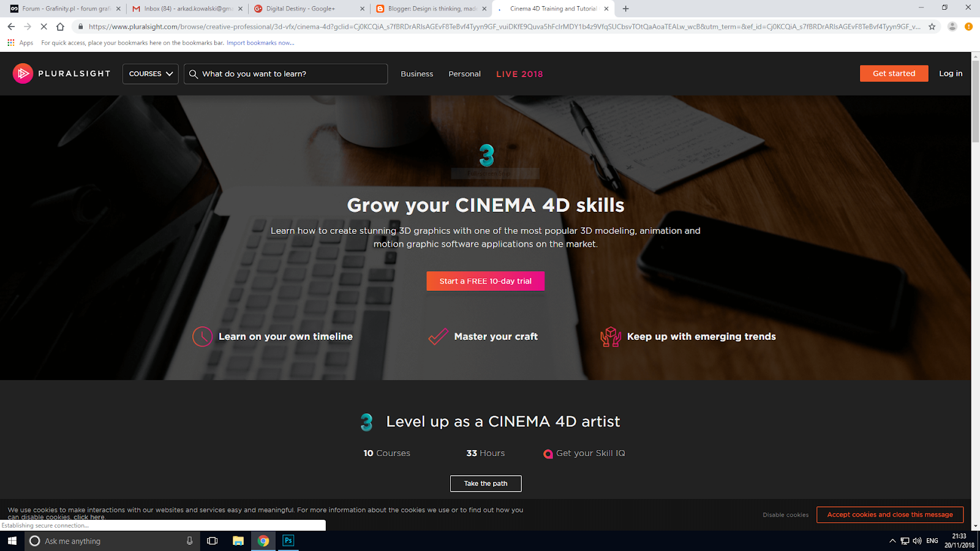
Task: Click the volume icon in system tray
Action: click(917, 541)
